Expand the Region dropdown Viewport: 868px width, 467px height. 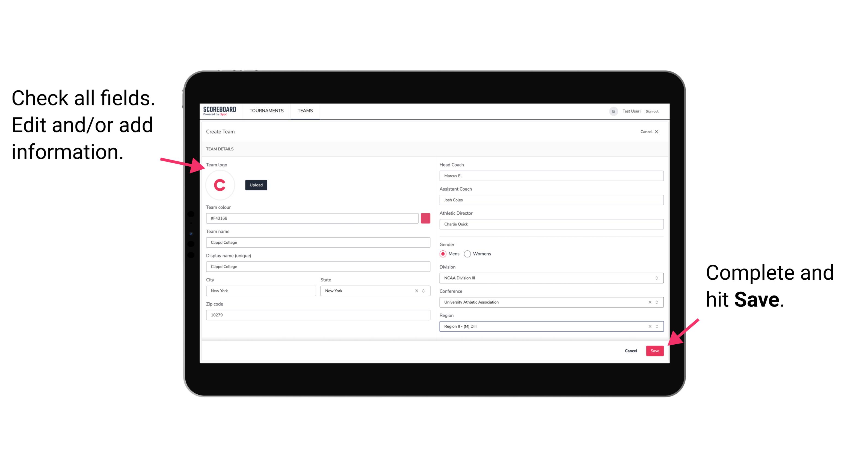point(656,326)
